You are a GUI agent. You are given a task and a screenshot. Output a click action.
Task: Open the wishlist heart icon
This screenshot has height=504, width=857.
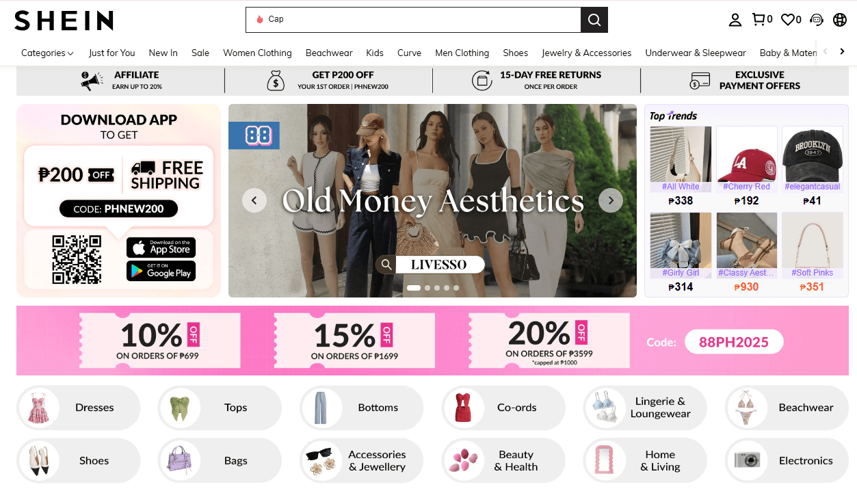click(x=791, y=20)
